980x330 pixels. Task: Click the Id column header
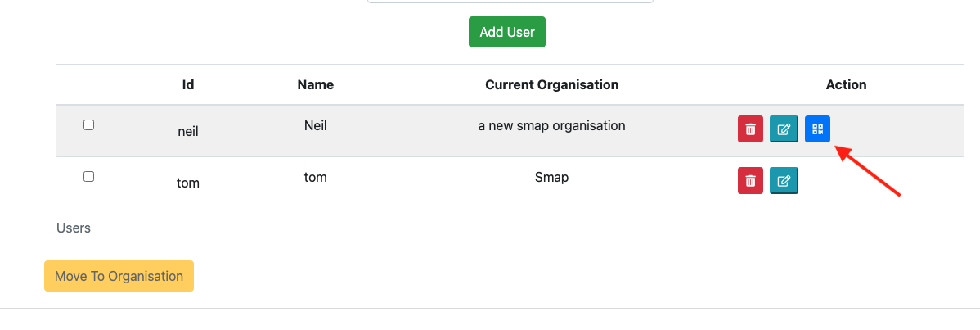[x=188, y=84]
